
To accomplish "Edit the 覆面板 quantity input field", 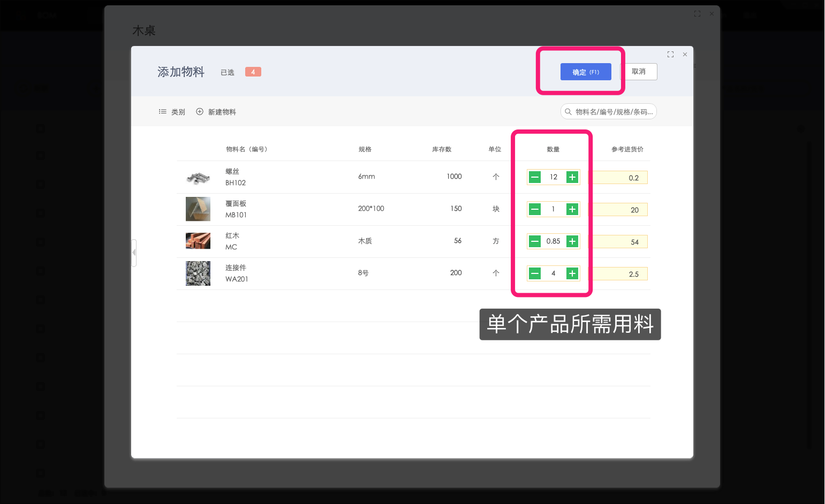I will point(553,209).
